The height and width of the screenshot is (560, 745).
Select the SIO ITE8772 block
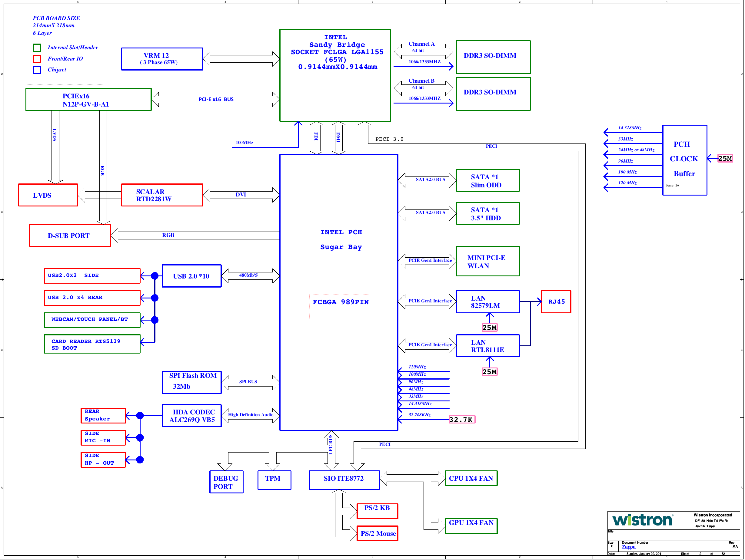(x=344, y=480)
